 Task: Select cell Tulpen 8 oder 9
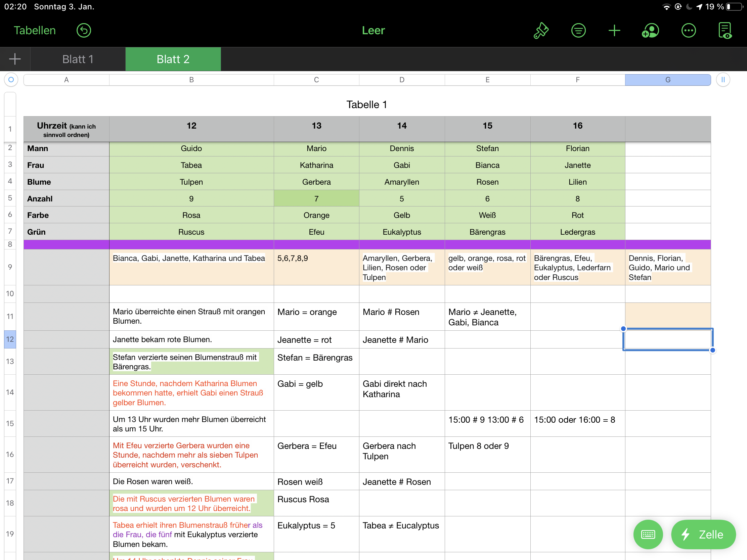pyautogui.click(x=487, y=454)
